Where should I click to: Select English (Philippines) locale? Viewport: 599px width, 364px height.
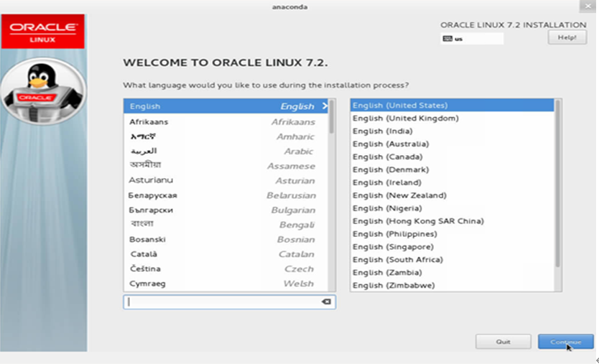(452, 234)
